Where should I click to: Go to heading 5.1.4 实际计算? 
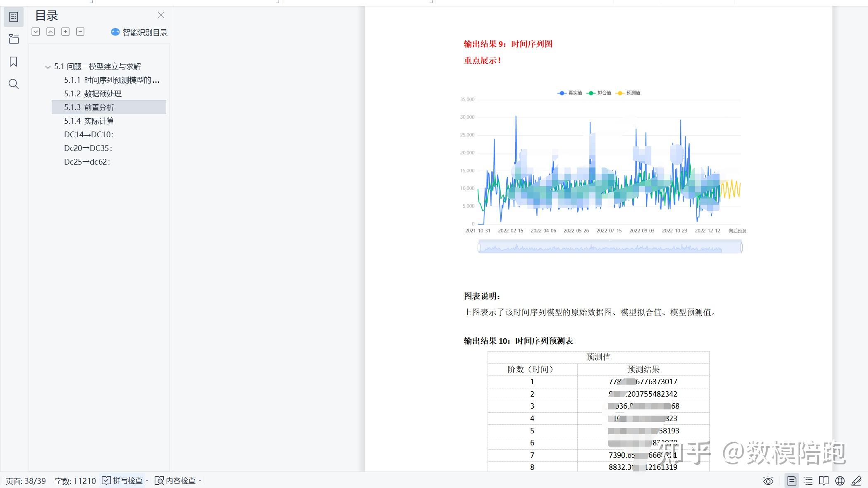tap(89, 121)
